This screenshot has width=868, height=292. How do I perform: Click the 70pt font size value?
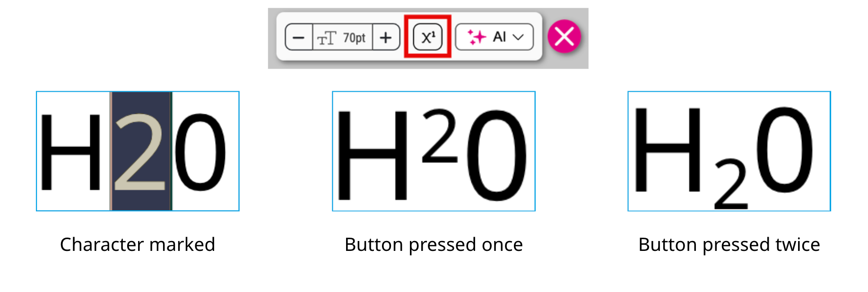[355, 37]
